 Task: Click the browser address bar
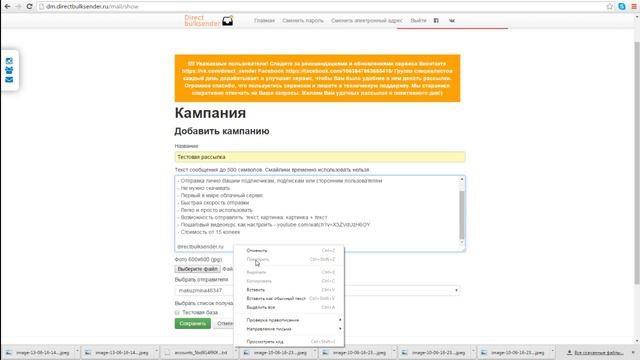click(320, 7)
